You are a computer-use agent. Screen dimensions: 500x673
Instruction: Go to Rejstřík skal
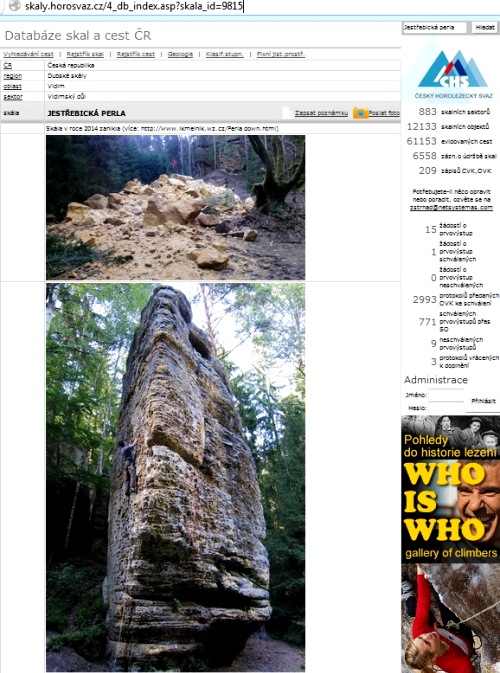click(x=85, y=54)
